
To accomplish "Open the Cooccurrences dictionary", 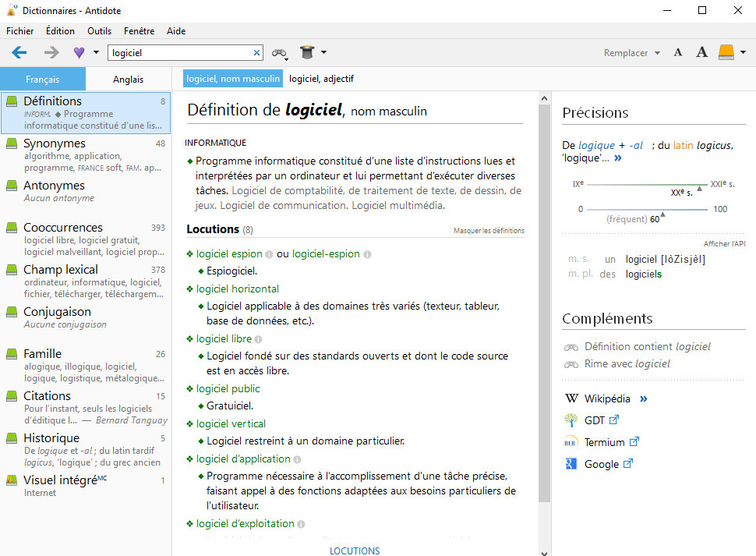I will pos(86,239).
